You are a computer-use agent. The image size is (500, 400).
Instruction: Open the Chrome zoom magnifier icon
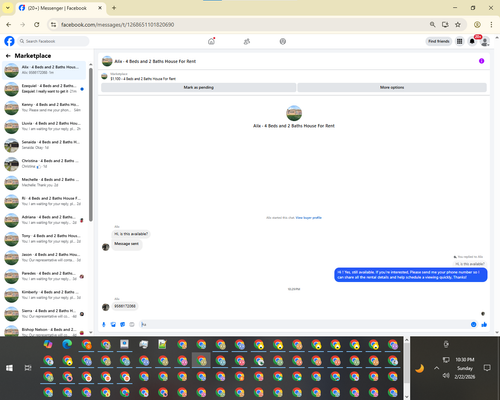[432, 24]
